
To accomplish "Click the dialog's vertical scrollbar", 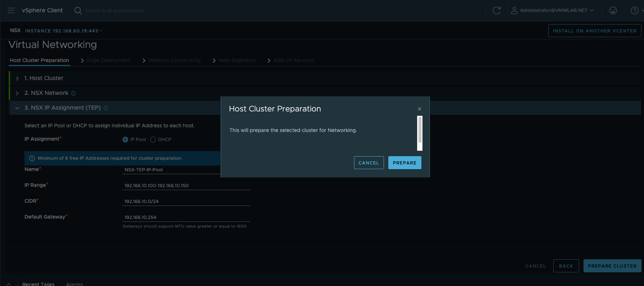I will [420, 133].
